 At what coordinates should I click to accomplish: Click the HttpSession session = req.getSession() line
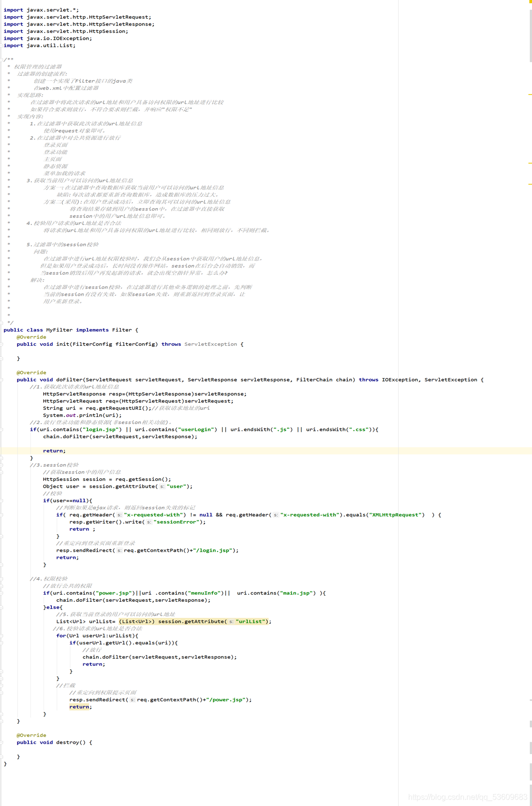(x=107, y=479)
